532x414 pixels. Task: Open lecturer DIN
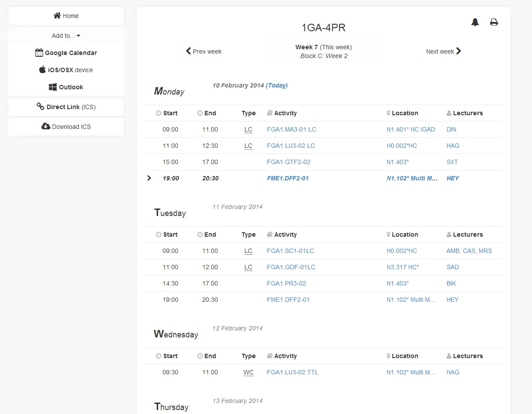click(x=451, y=129)
